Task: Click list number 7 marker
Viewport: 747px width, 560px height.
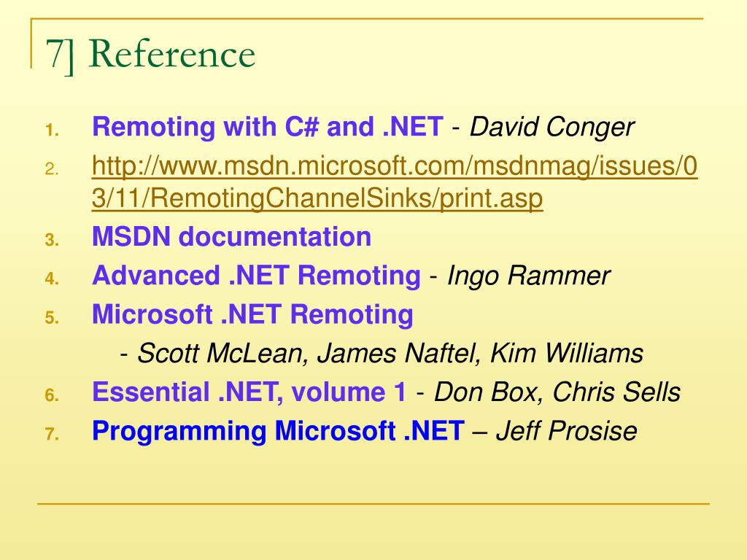Action: [x=53, y=435]
